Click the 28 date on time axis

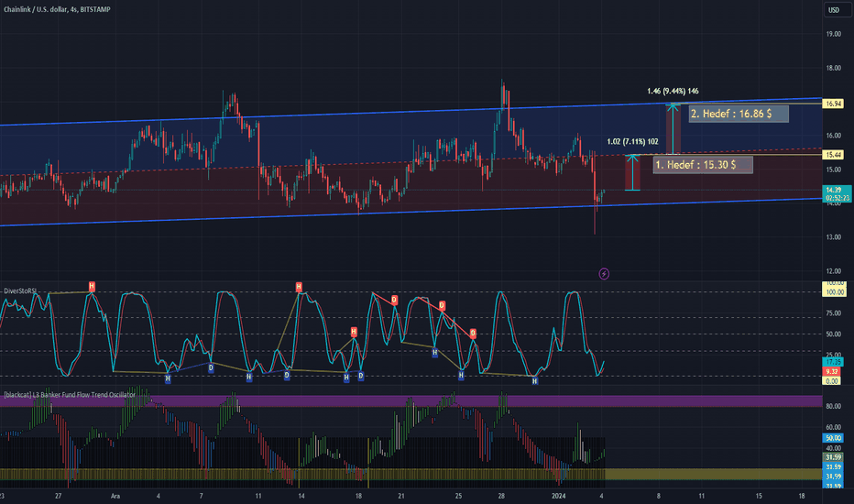501,496
